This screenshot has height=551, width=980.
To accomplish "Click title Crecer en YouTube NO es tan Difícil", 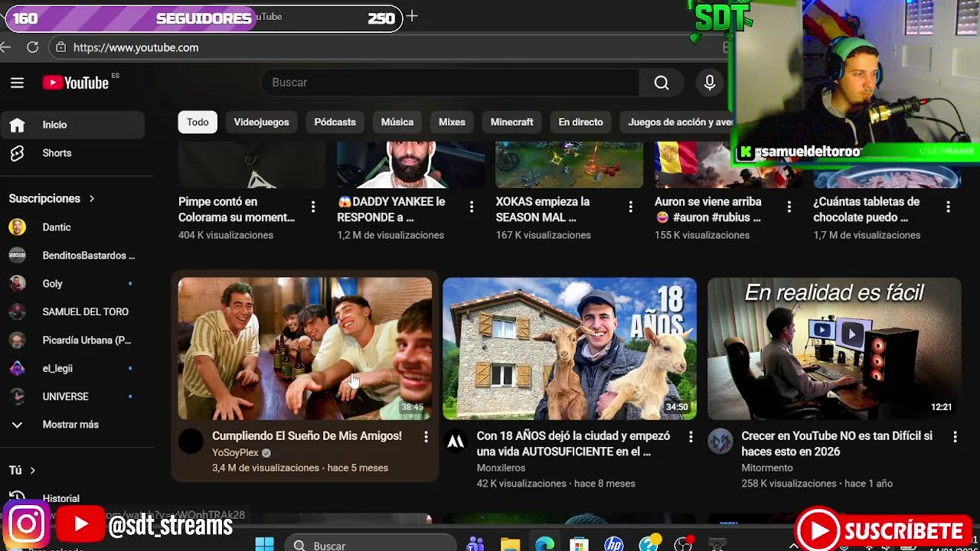I will click(837, 444).
